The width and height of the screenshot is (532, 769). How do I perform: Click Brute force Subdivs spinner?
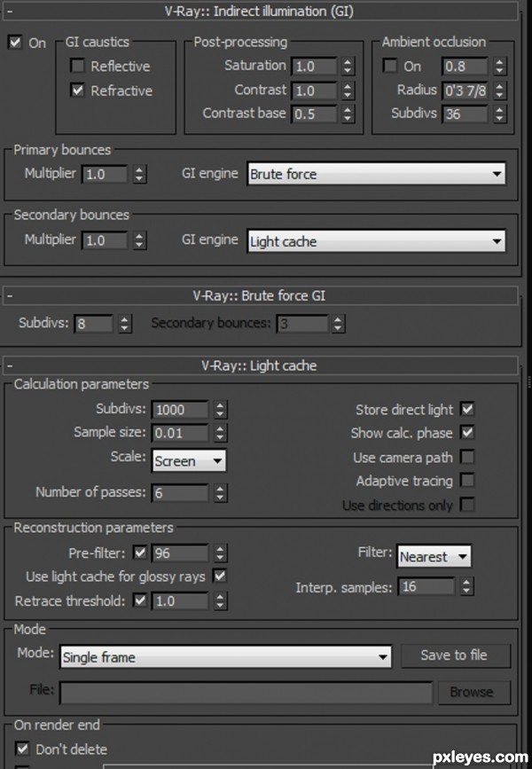pyautogui.click(x=125, y=324)
